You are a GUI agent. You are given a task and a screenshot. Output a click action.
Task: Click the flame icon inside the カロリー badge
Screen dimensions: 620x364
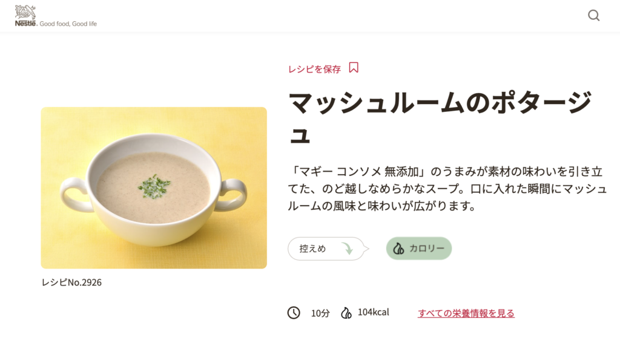coord(398,248)
